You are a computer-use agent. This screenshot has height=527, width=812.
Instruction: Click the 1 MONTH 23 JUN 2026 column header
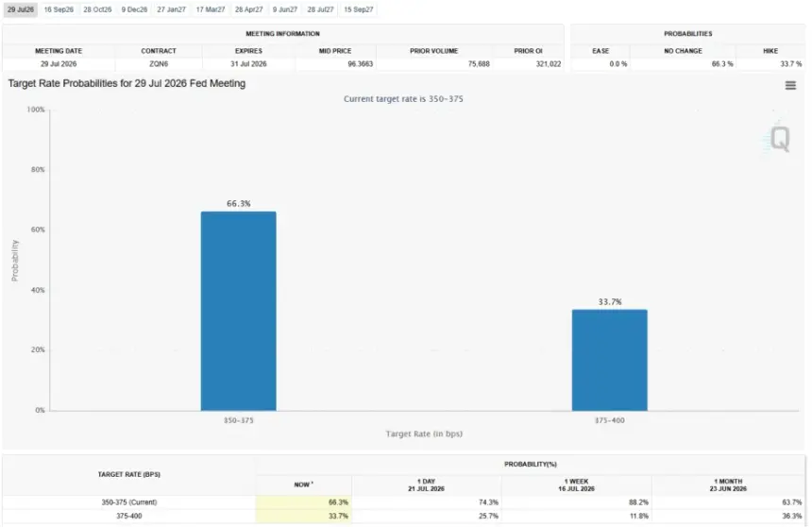728,485
